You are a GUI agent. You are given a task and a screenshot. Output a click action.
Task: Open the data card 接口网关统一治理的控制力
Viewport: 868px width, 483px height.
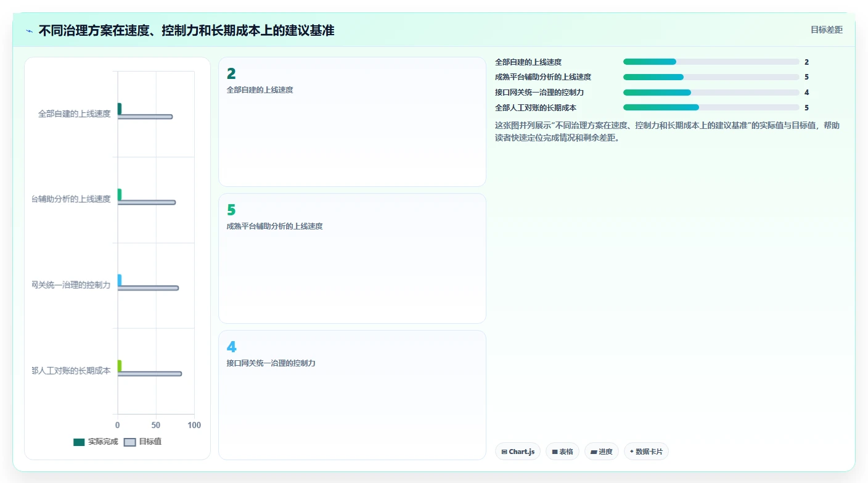352,395
